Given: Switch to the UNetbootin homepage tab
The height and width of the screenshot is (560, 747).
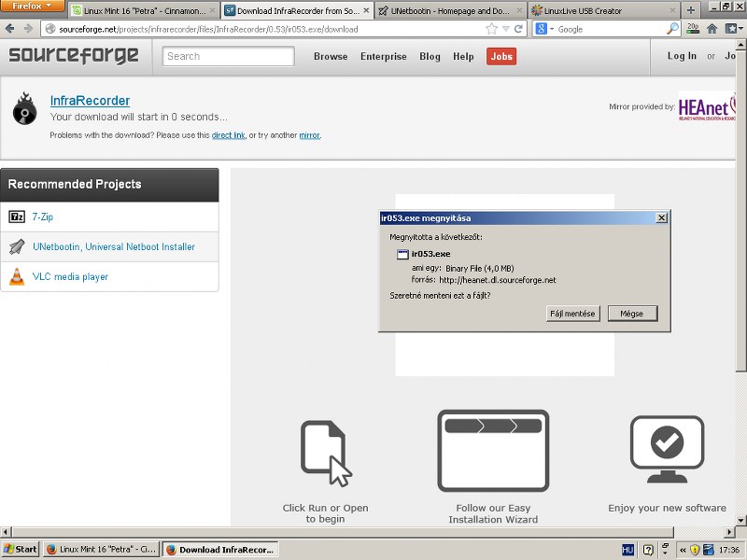Looking at the screenshot, I should pyautogui.click(x=450, y=10).
